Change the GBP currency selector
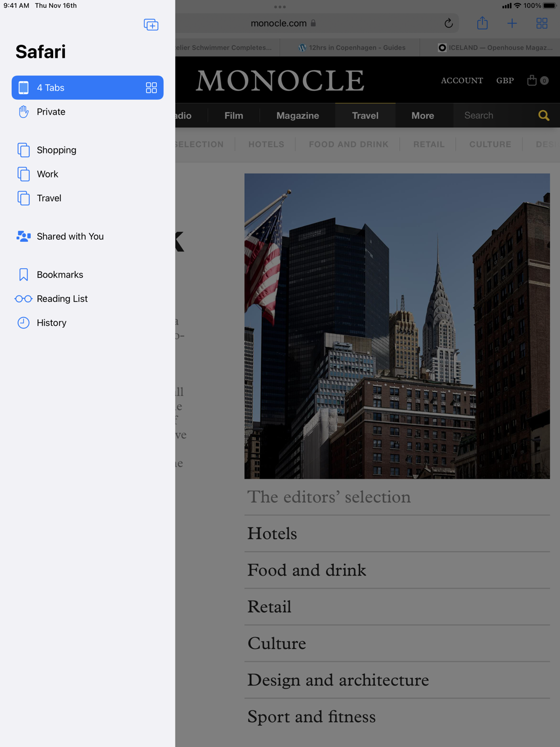Image resolution: width=560 pixels, height=747 pixels. (x=505, y=81)
